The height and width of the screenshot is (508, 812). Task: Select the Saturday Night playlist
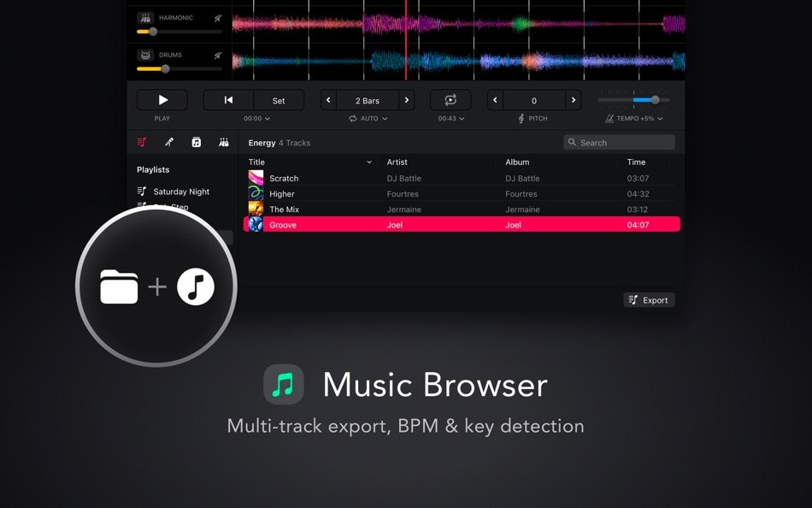(x=180, y=192)
